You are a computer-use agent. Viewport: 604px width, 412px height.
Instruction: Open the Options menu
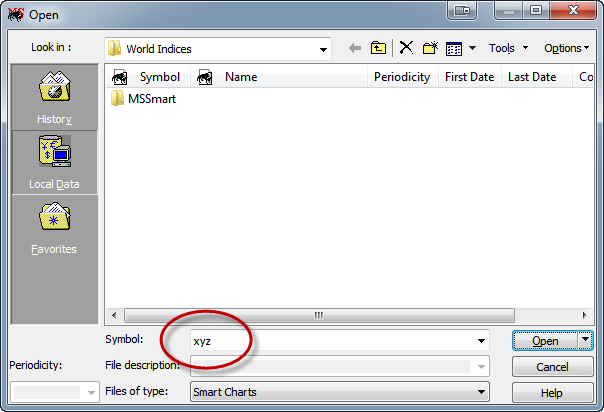click(x=566, y=48)
